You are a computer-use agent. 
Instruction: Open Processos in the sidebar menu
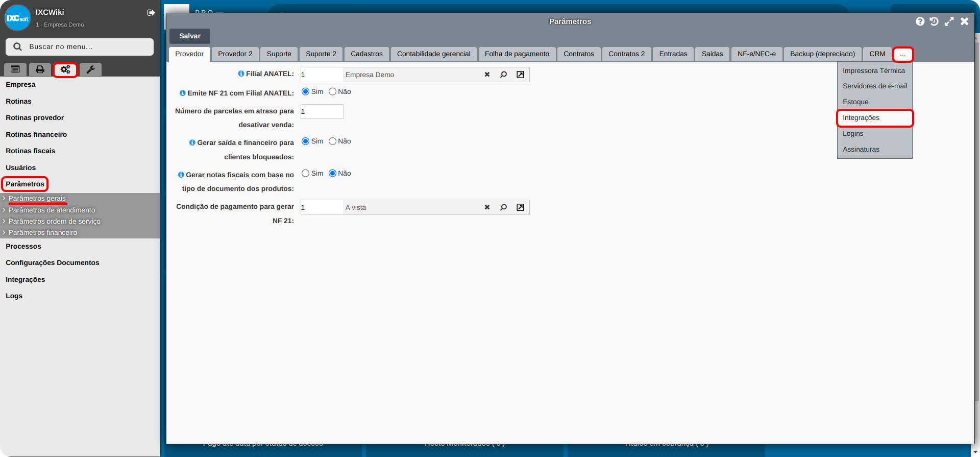(x=23, y=246)
